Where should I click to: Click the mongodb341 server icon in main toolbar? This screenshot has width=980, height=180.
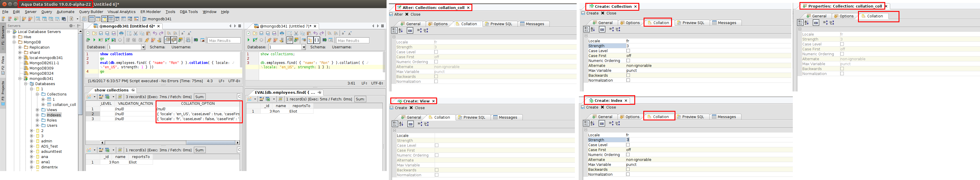tap(144, 19)
